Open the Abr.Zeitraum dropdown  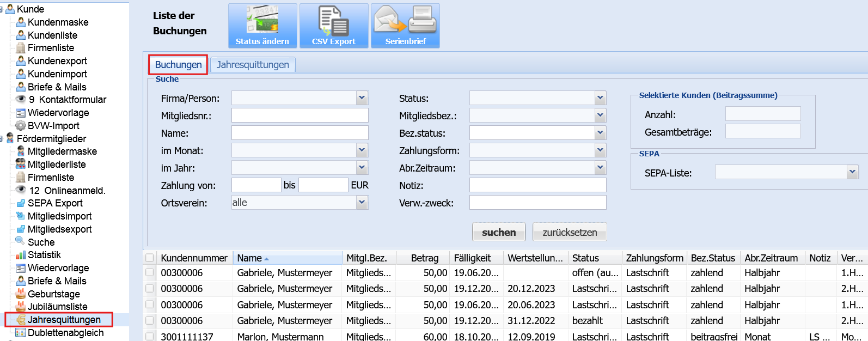[600, 168]
